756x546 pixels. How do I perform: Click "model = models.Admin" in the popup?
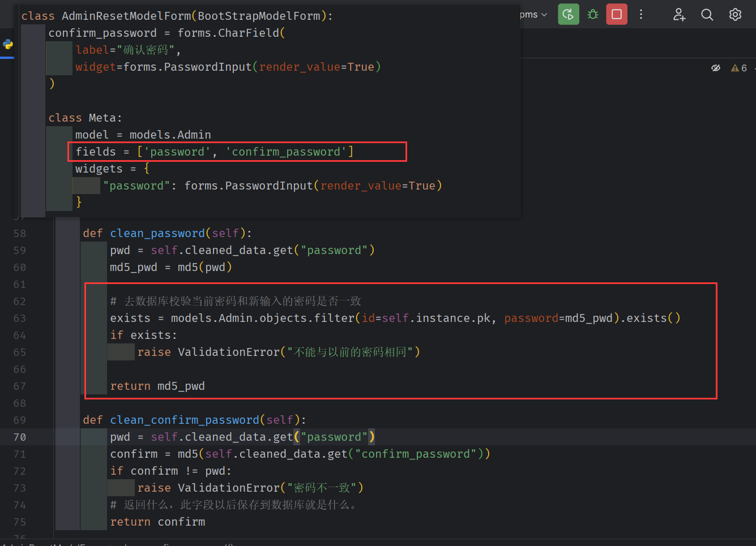click(143, 135)
